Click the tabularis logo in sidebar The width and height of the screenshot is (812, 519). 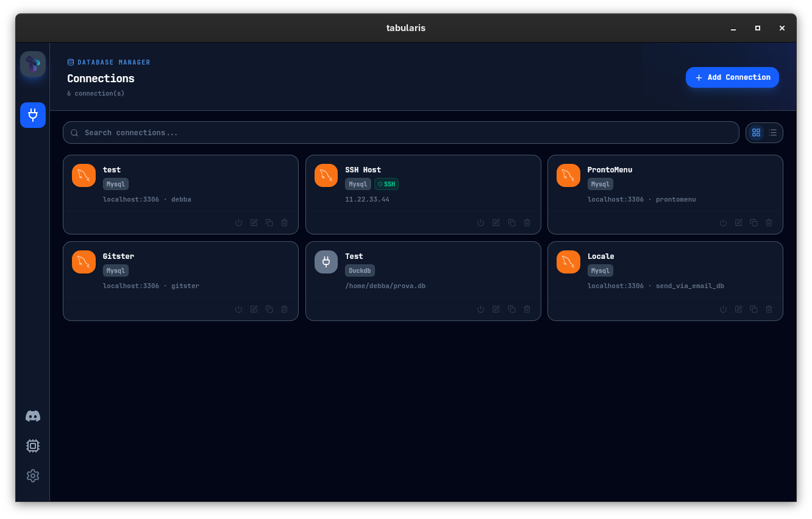click(x=33, y=64)
